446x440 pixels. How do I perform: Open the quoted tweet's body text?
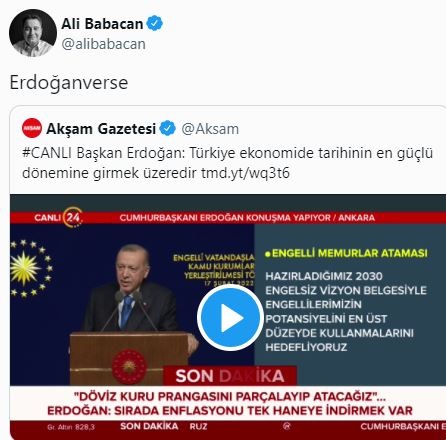(228, 163)
